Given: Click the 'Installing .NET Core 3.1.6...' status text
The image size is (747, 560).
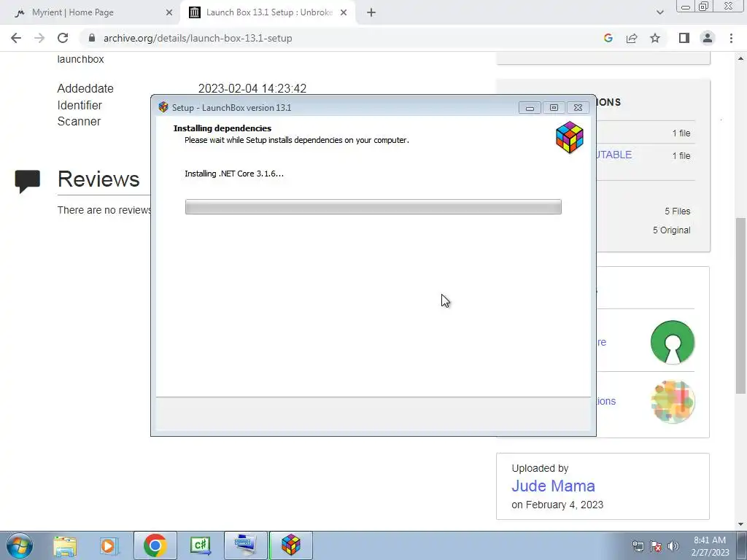Looking at the screenshot, I should pos(234,174).
